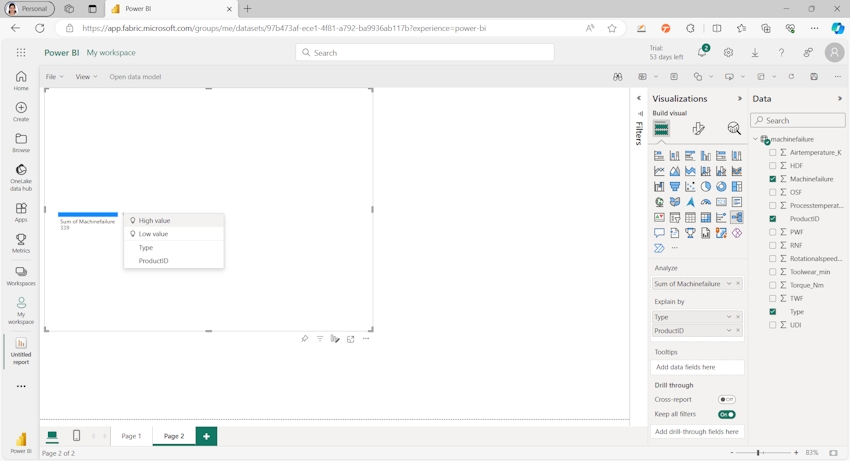Viewport: 850px width, 461px height.
Task: Click the binoculars explore icon
Action: click(x=617, y=77)
